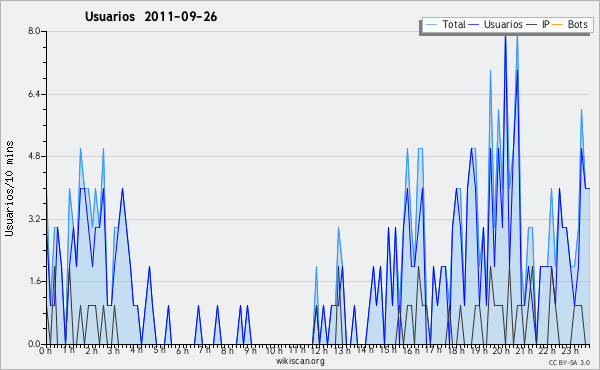The height and width of the screenshot is (370, 600).
Task: Click the light blue Total legend line
Action: coord(431,25)
